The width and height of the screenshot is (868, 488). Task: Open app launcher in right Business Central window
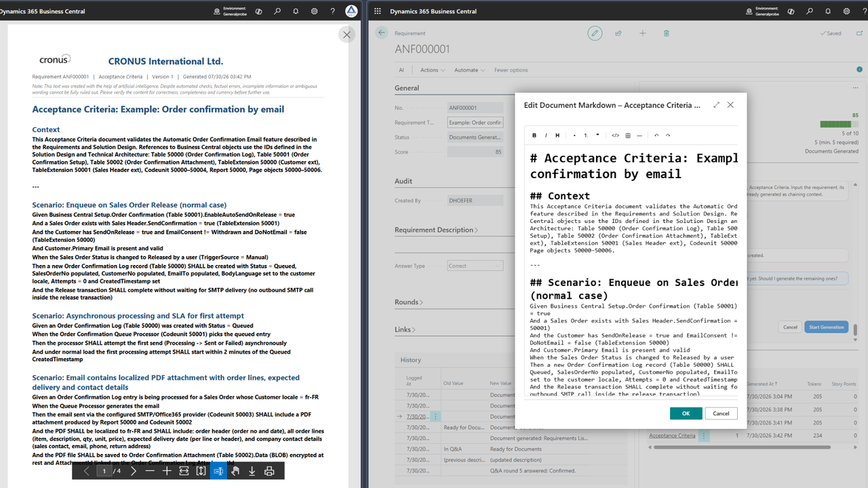pyautogui.click(x=378, y=11)
